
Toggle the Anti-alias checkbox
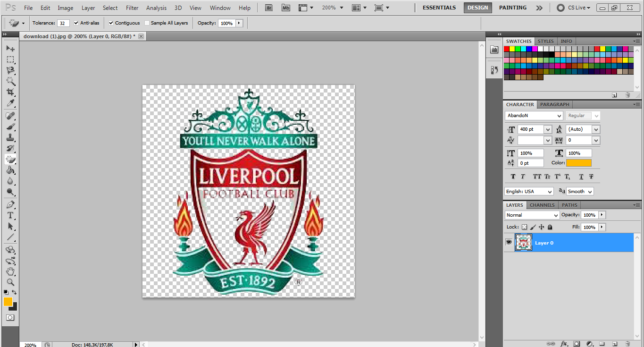pos(76,23)
